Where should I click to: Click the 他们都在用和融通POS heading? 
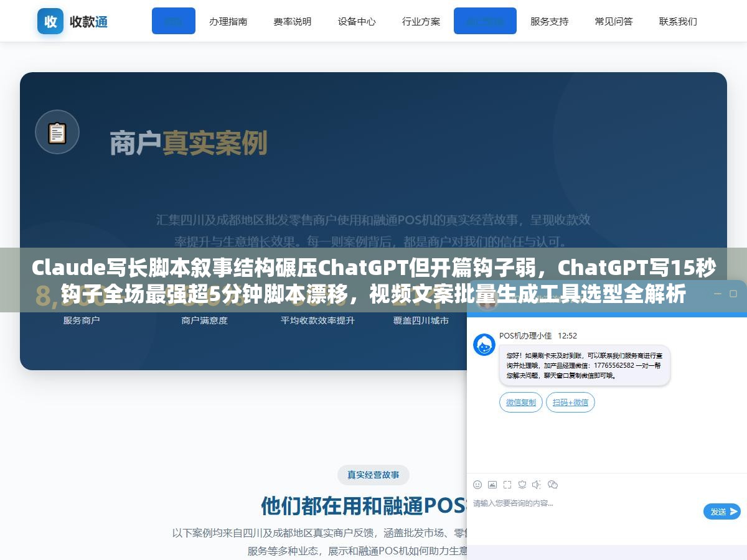364,506
